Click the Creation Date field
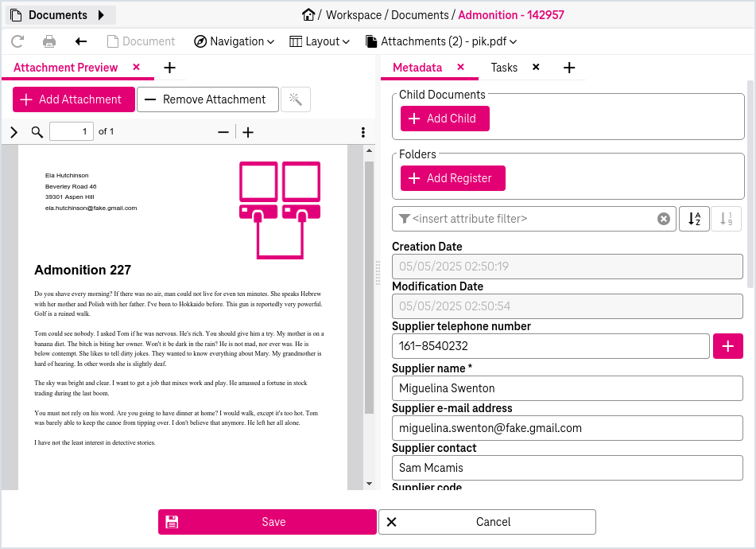 pos(568,267)
